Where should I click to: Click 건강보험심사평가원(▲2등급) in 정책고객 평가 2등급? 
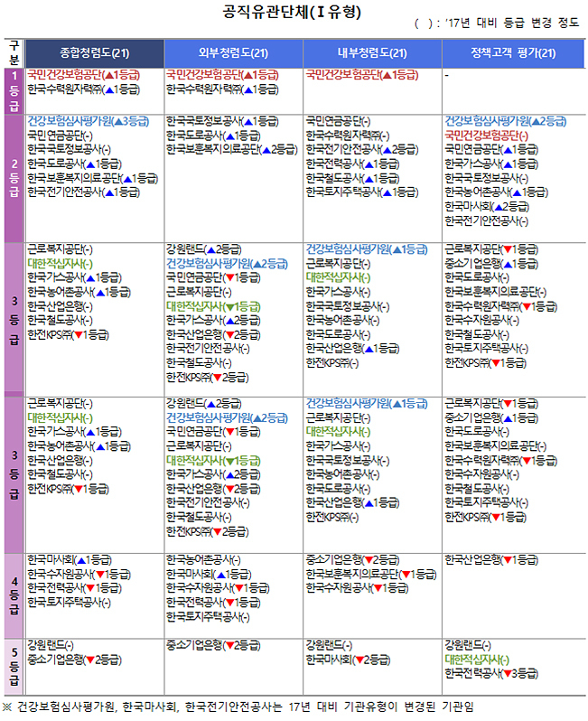(506, 121)
